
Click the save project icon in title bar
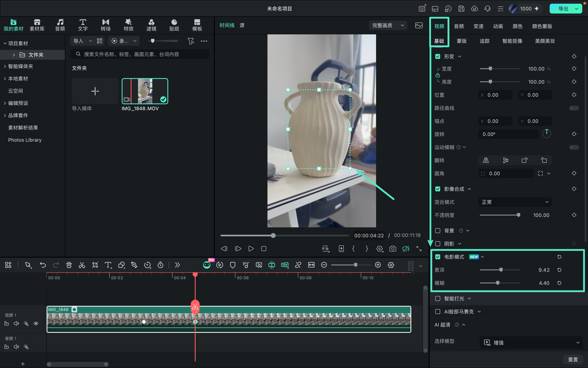[x=461, y=9]
